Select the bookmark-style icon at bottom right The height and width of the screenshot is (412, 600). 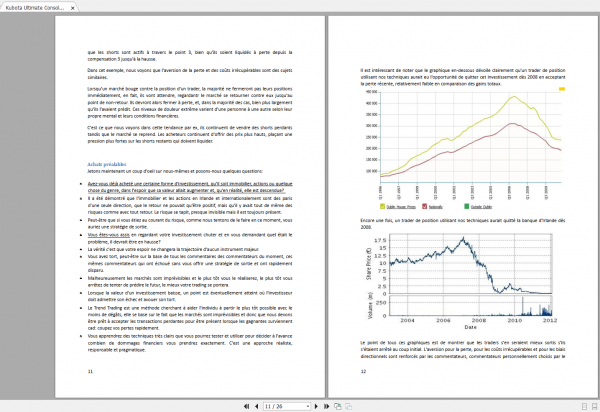(x=594, y=406)
